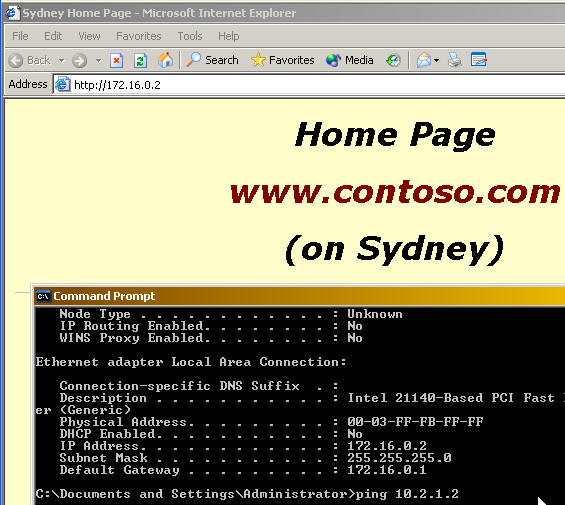
Task: Click Default Gateway value 172.16.0.1
Action: (x=387, y=470)
